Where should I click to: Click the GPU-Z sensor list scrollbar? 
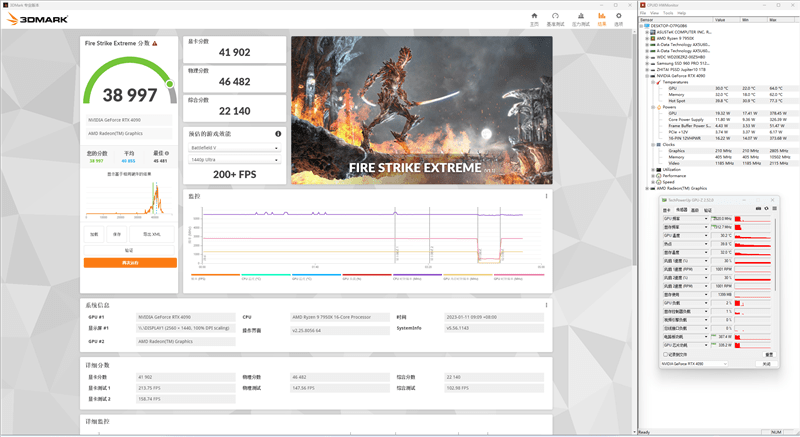point(775,255)
